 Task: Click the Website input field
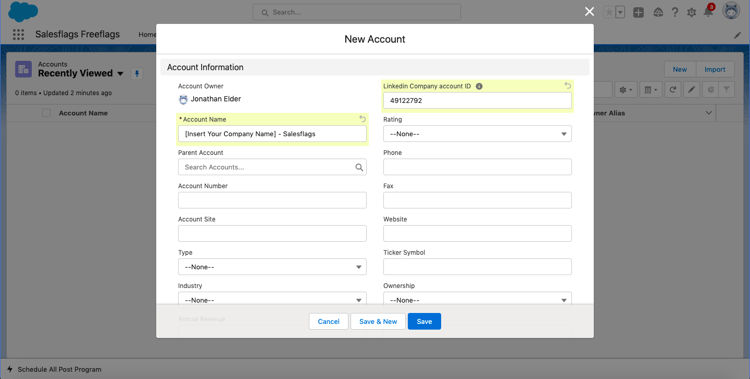pos(477,234)
